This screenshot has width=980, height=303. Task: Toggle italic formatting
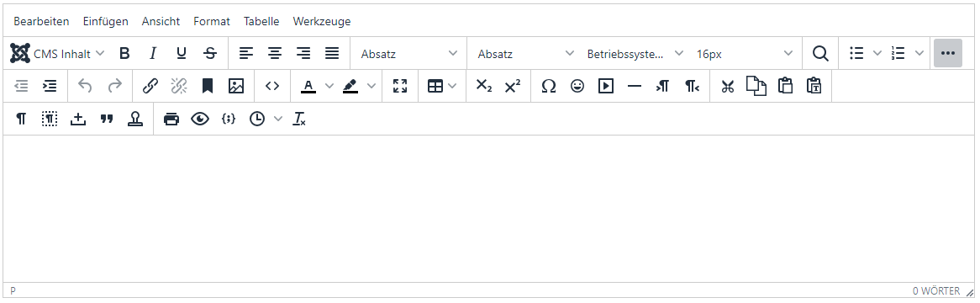152,54
